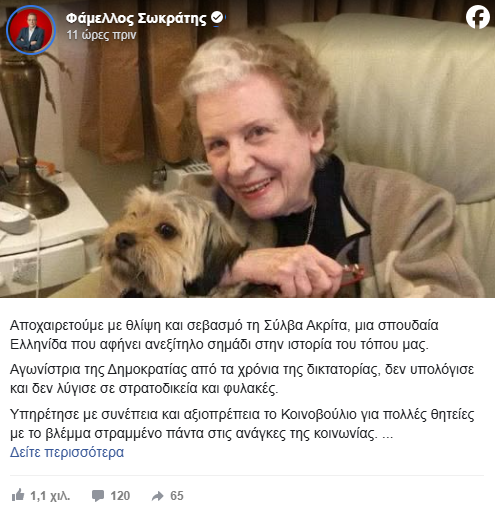Screen dimensions: 495x509
Task: Visit the Φάμελλος Σωκράτης profile name link
Action: coord(136,18)
